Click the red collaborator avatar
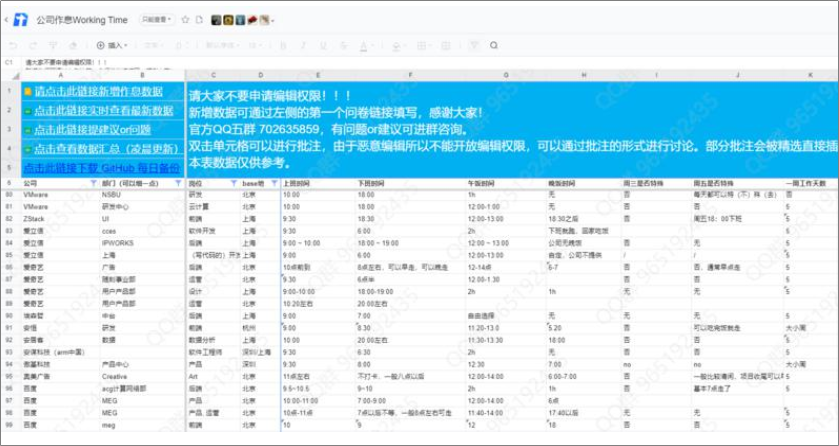 [253, 20]
